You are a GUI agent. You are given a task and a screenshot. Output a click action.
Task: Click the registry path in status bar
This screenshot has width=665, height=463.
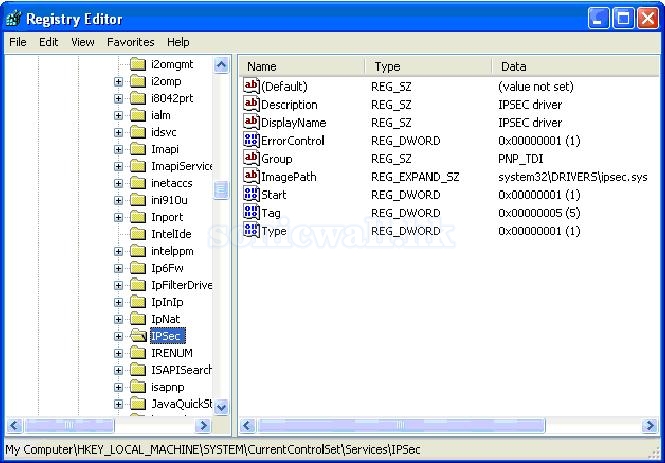click(213, 450)
